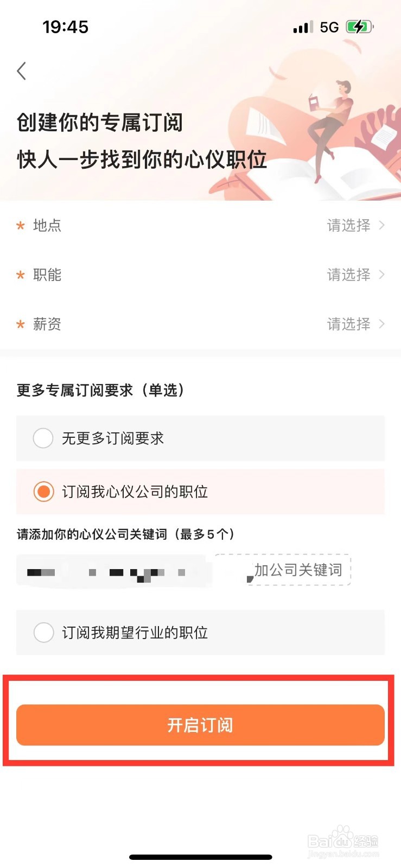Tap the 19:45 clock in status bar
401x868 pixels.
[65, 27]
